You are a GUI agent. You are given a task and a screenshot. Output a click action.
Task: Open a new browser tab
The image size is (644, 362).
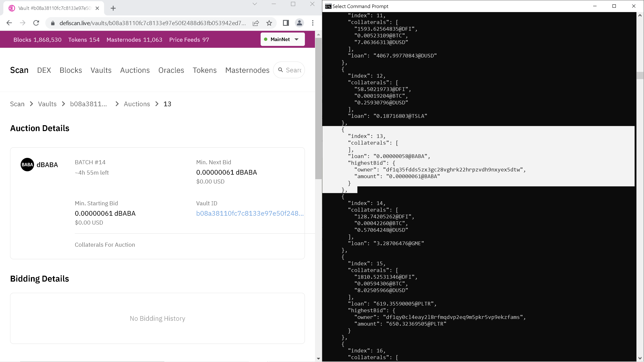(113, 8)
